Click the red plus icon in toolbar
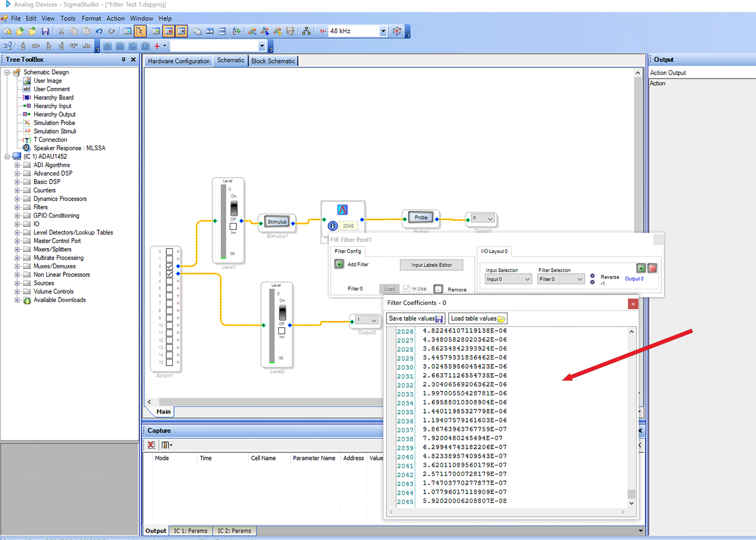The image size is (756, 540). coord(157,46)
